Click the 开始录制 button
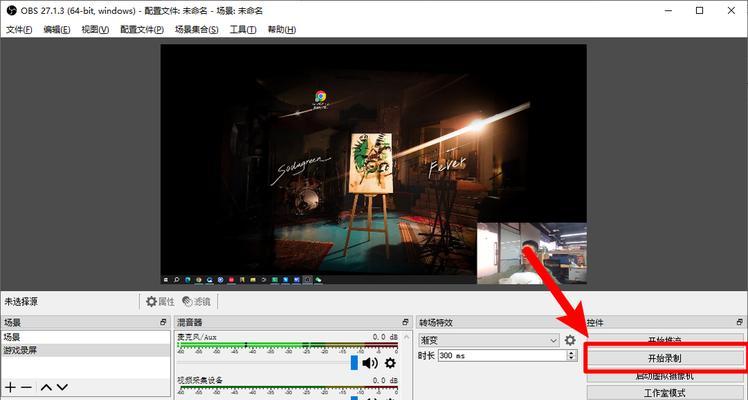 point(665,359)
